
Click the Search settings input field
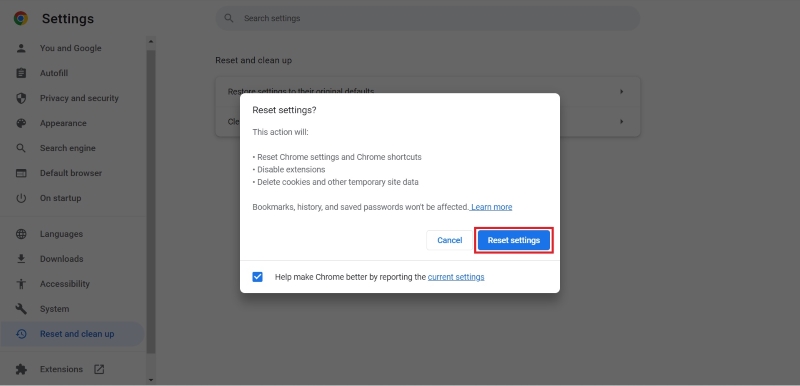428,18
